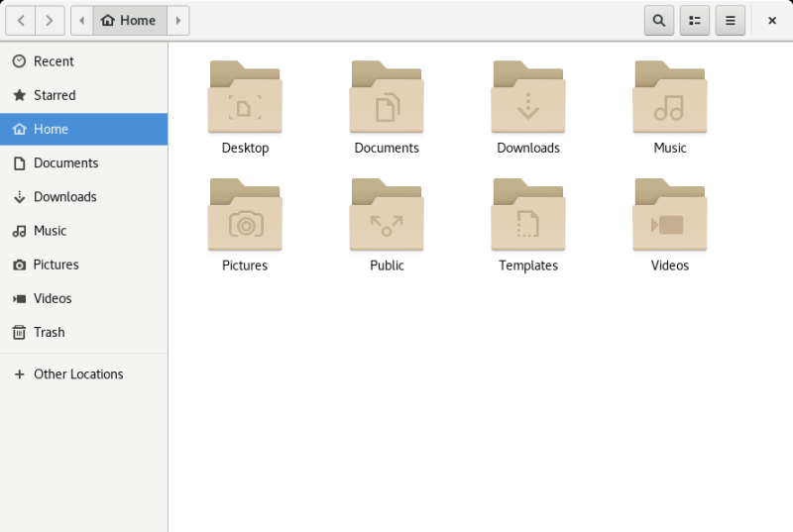The height and width of the screenshot is (532, 793).
Task: Click the Home path bar button
Action: [129, 20]
